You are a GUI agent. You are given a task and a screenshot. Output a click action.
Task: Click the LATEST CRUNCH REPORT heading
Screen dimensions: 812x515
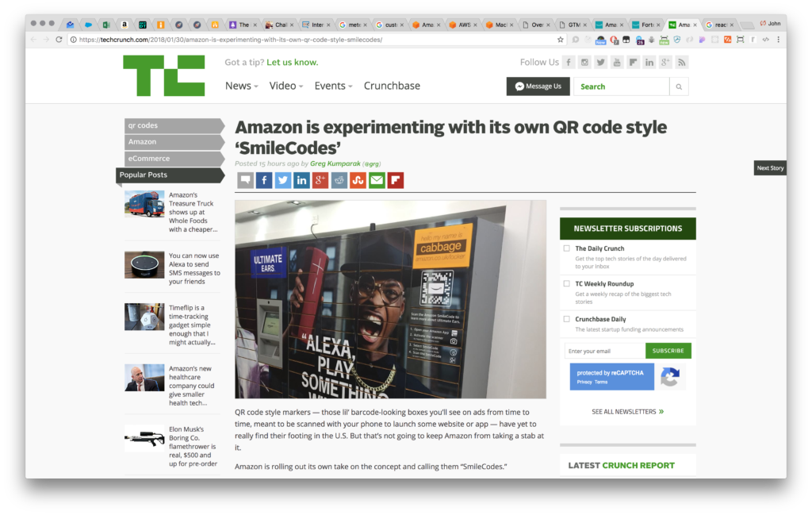[x=622, y=465]
